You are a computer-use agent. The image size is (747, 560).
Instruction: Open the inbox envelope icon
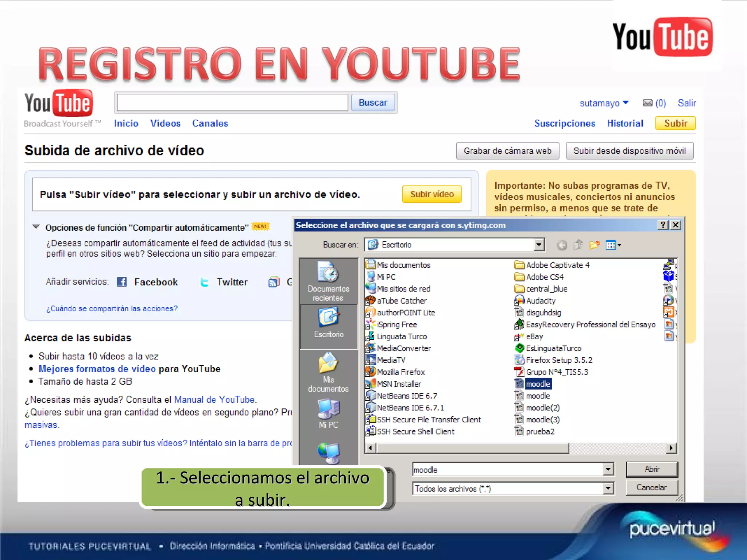click(647, 103)
